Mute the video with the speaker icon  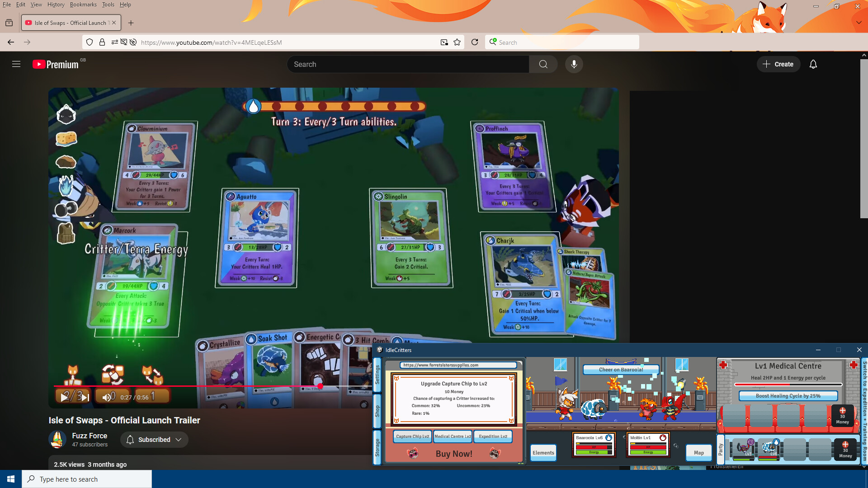click(x=106, y=398)
